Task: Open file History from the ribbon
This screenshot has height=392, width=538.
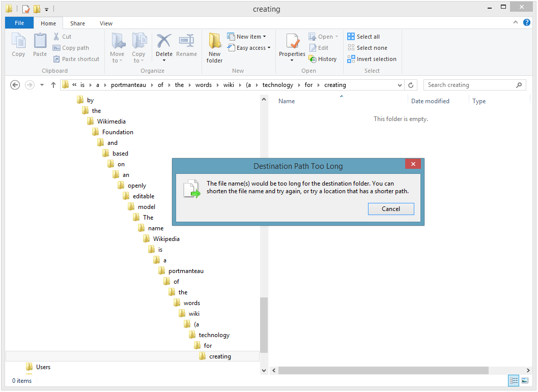Action: [323, 59]
